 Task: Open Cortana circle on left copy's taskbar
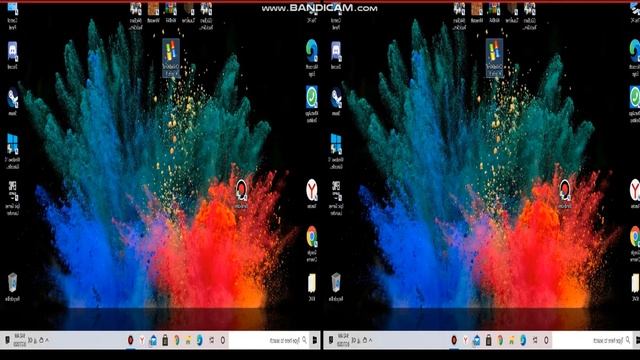pyautogui.click(x=223, y=340)
